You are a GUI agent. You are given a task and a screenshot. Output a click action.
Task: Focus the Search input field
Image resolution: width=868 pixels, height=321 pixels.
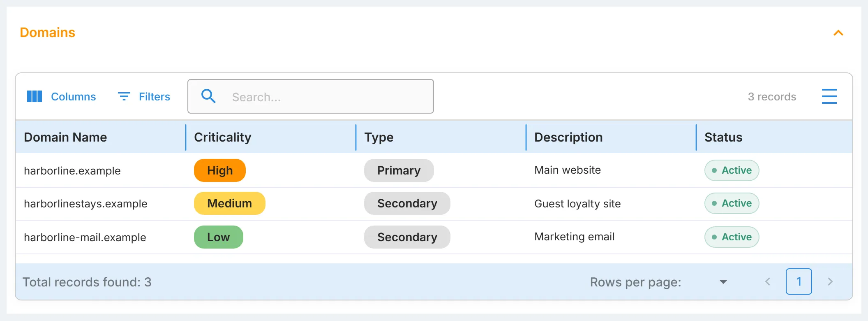pos(311,96)
